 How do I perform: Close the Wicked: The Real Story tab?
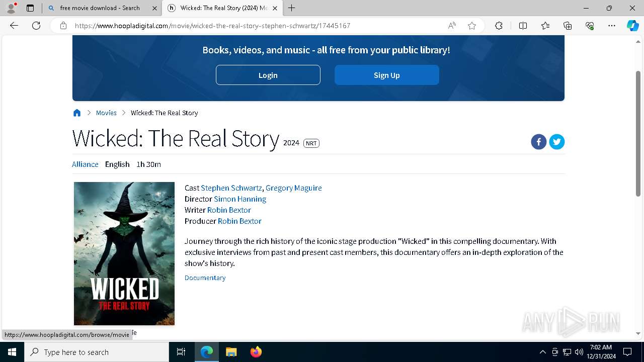tap(275, 8)
